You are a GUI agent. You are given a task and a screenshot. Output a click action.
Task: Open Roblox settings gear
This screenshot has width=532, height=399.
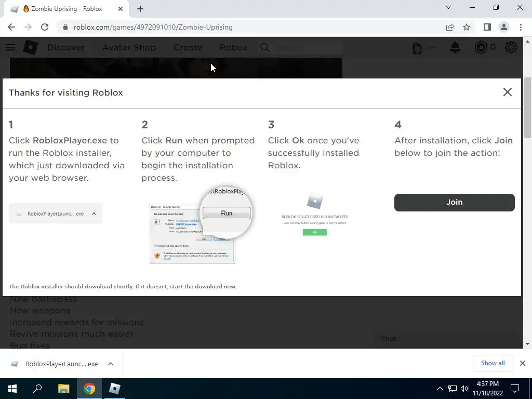point(511,47)
